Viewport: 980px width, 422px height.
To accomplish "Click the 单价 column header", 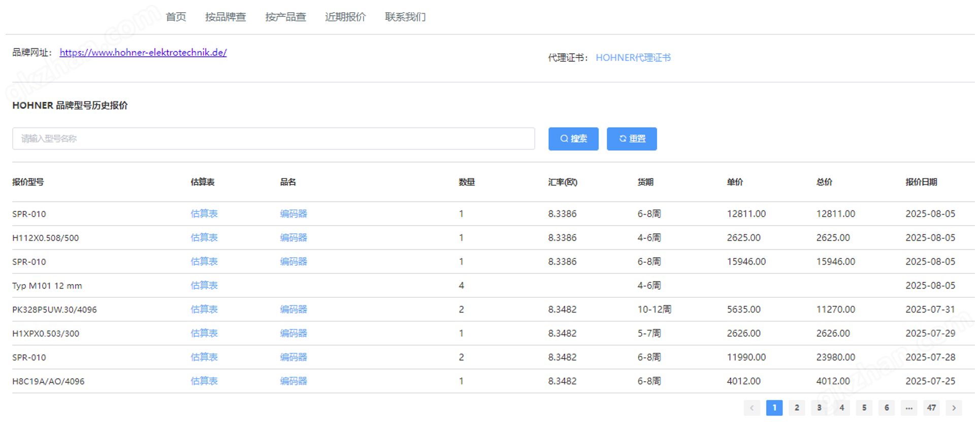I will point(735,182).
